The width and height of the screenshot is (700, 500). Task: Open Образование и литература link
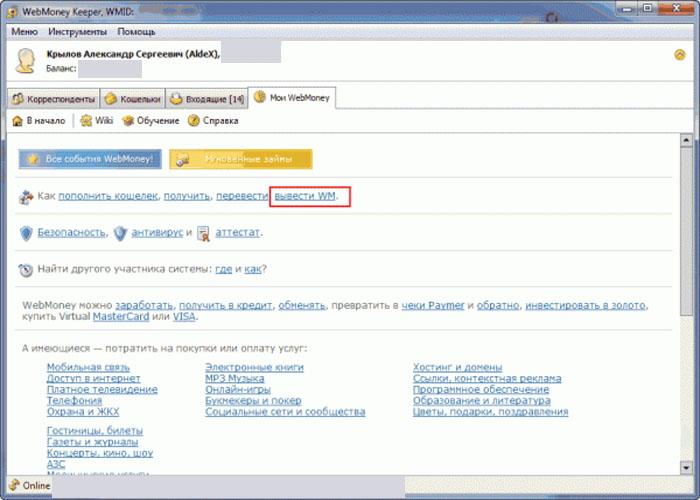point(482,400)
